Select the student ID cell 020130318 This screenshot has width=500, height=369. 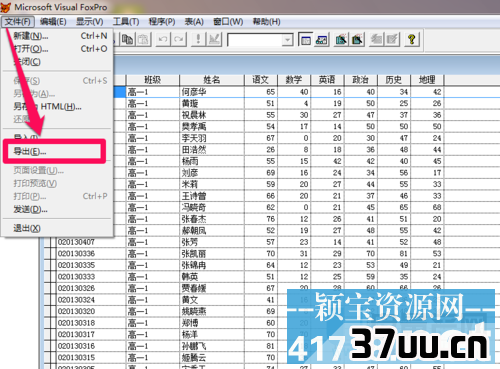click(91, 323)
